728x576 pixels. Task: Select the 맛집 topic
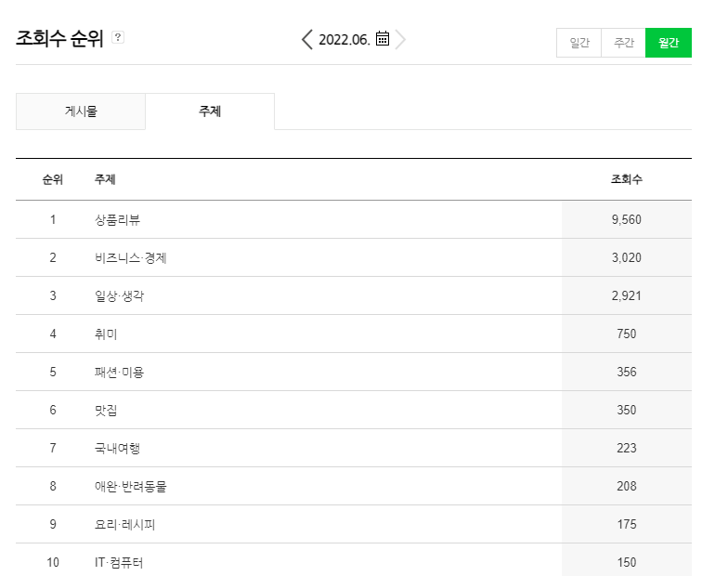click(106, 410)
